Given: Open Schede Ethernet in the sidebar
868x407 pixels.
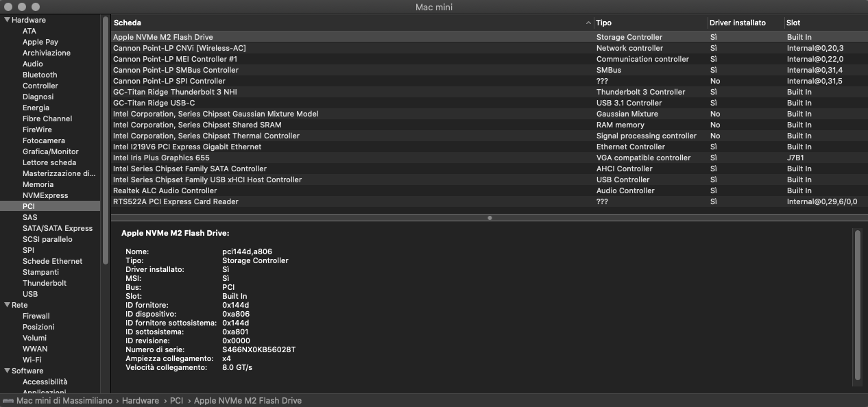Looking at the screenshot, I should [52, 261].
